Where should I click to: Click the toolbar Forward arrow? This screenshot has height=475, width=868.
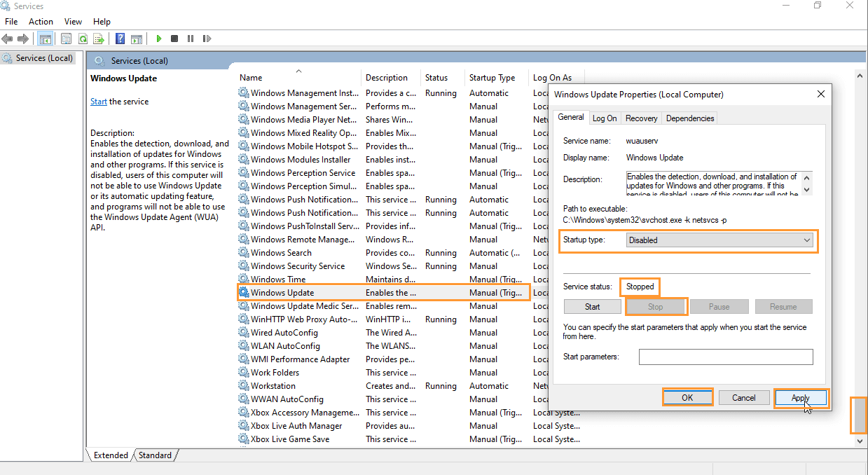point(23,39)
